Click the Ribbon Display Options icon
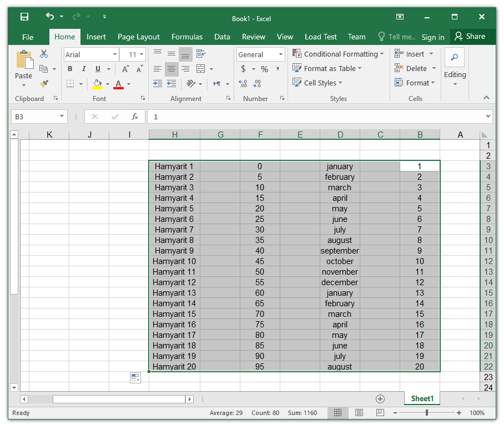This screenshot has height=430, width=504. click(400, 17)
